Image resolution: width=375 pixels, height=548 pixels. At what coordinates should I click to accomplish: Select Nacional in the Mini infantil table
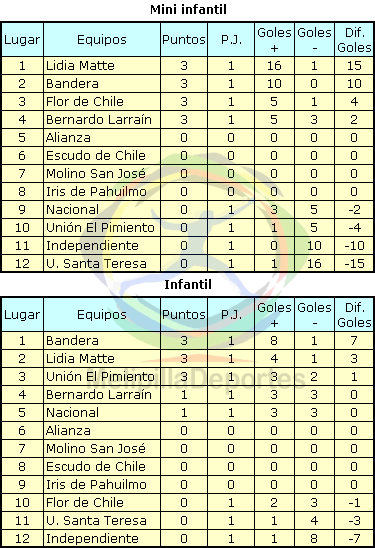[73, 209]
